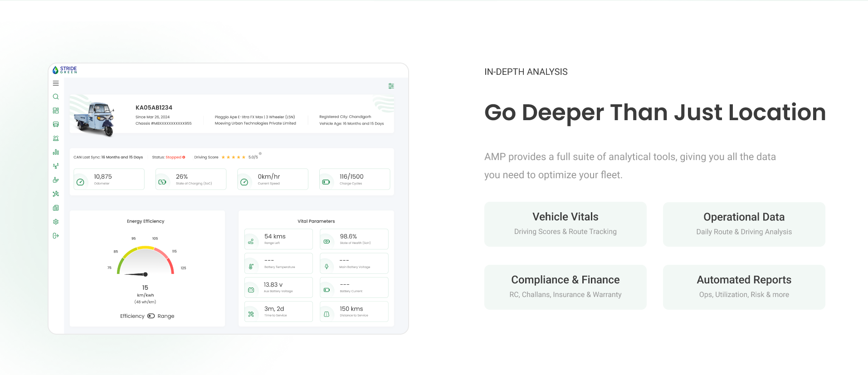Open the dashboard grid icon in the sidebar

pos(56,111)
